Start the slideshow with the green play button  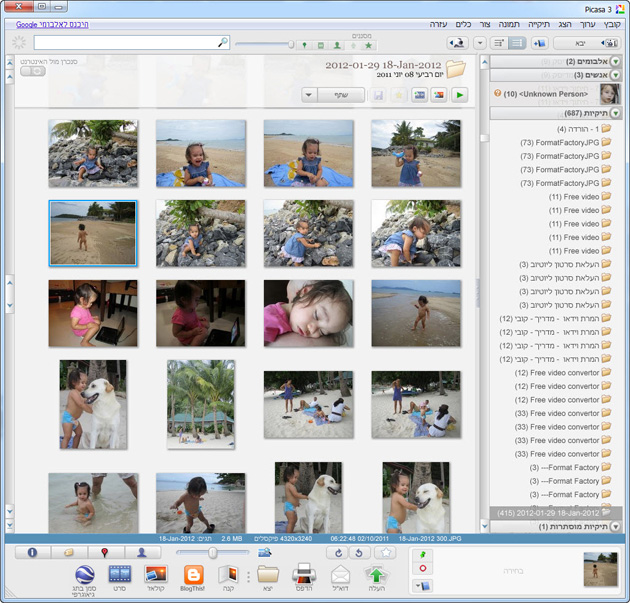pos(460,95)
